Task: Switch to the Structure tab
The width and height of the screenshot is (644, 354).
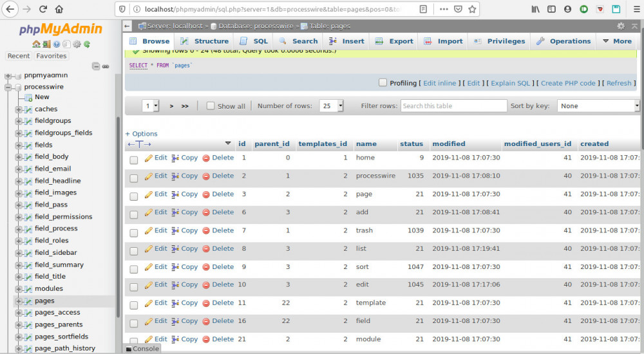Action: [205, 41]
